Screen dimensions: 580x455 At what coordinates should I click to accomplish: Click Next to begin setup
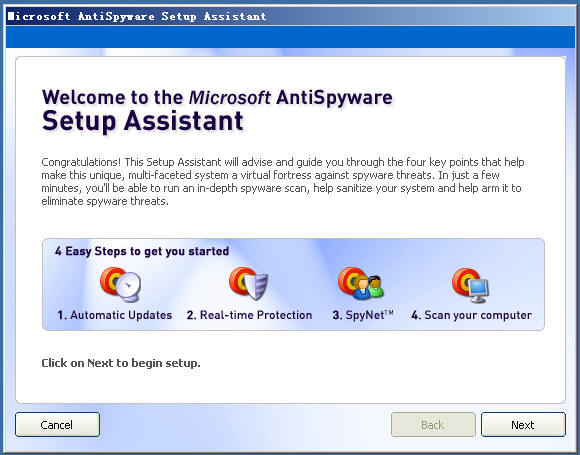523,425
